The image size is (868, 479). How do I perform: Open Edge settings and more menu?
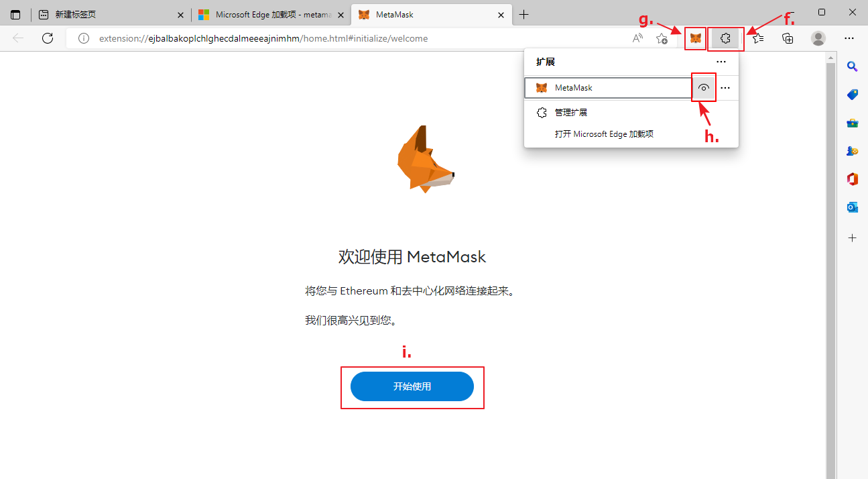(849, 38)
